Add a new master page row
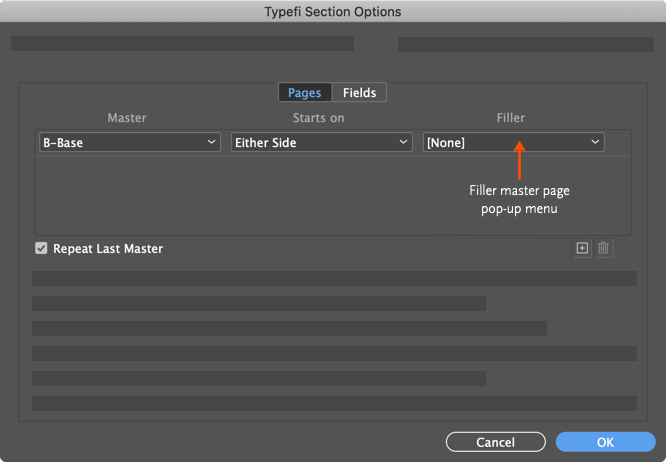This screenshot has height=462, width=666. click(x=582, y=248)
